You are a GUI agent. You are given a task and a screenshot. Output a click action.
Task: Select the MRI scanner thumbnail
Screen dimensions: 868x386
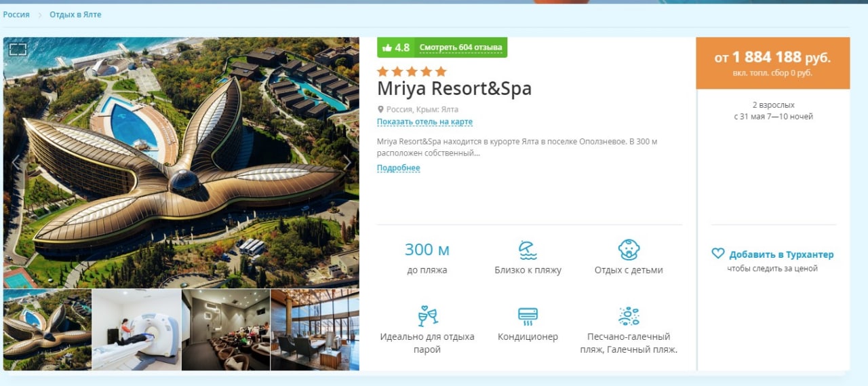[136, 330]
